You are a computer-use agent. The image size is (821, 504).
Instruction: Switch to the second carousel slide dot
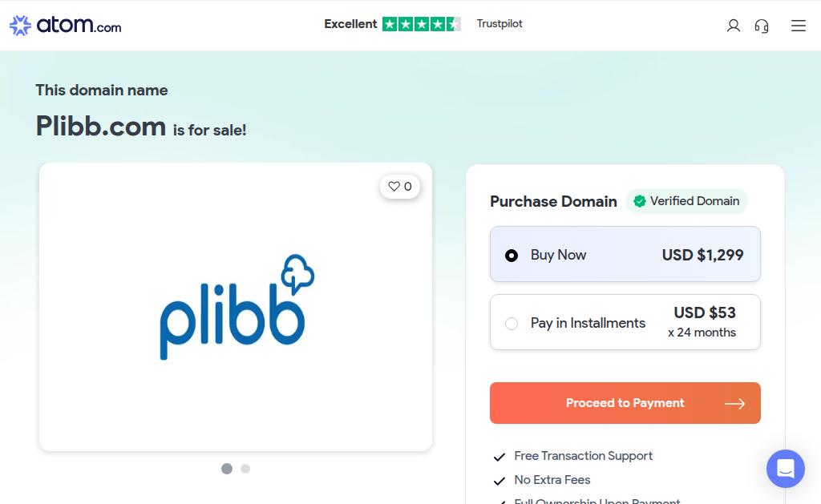coord(245,469)
